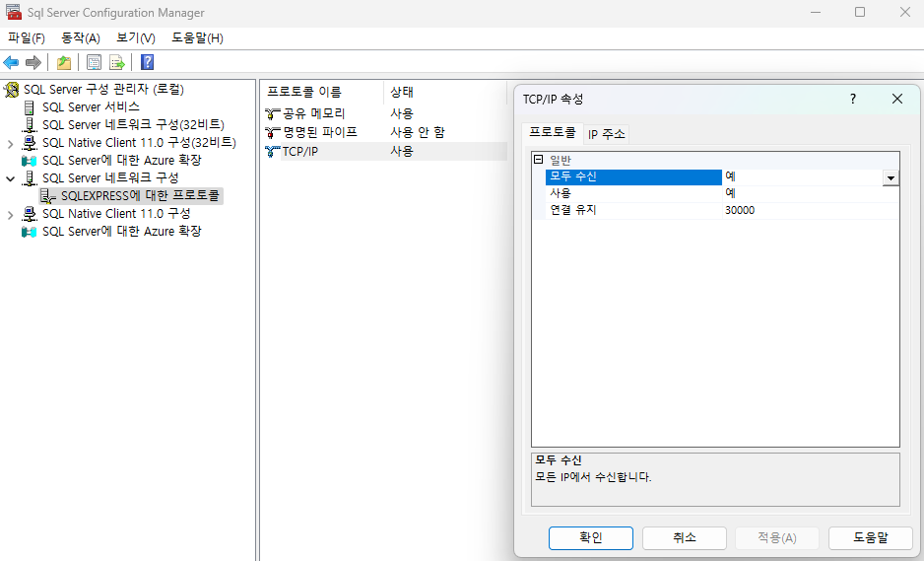Screen dimensions: 924x561
Task: Click the TCP/IP protocol icon
Action: (x=272, y=152)
